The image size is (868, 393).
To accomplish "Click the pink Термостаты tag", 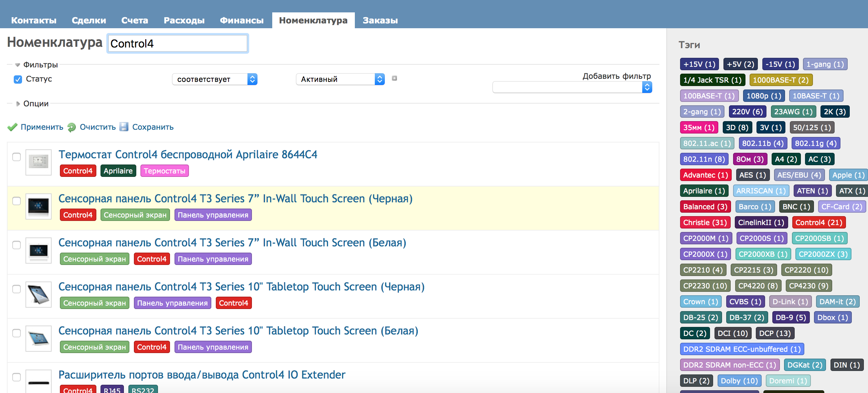I will click(x=165, y=171).
